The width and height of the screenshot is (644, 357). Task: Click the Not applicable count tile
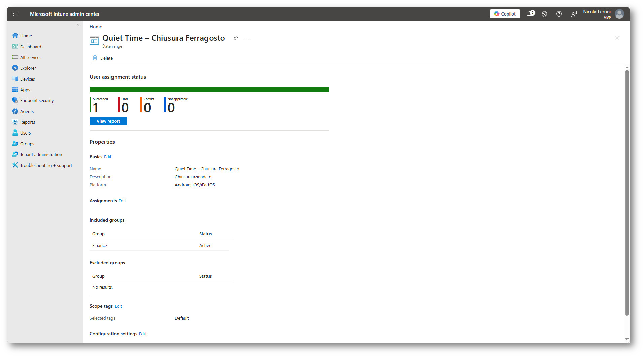click(176, 105)
